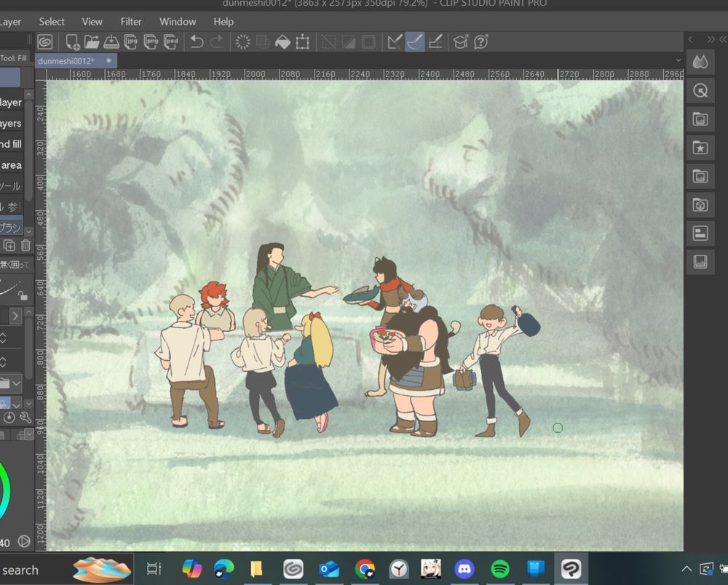Click the Save icon in the toolbar
The height and width of the screenshot is (585, 728).
[x=111, y=42]
